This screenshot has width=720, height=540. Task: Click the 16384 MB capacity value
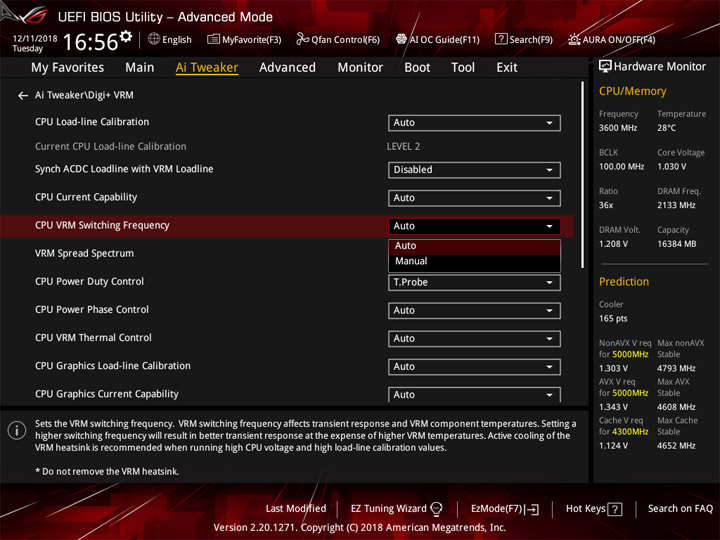676,244
